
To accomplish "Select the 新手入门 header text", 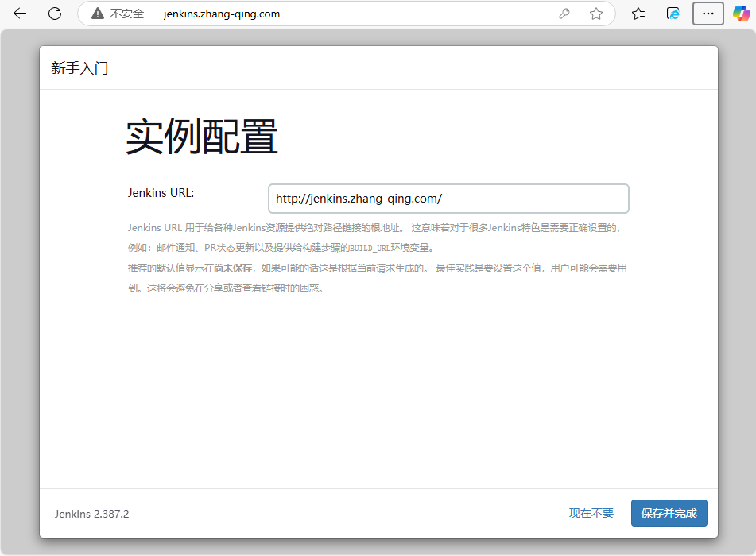I will [x=79, y=68].
